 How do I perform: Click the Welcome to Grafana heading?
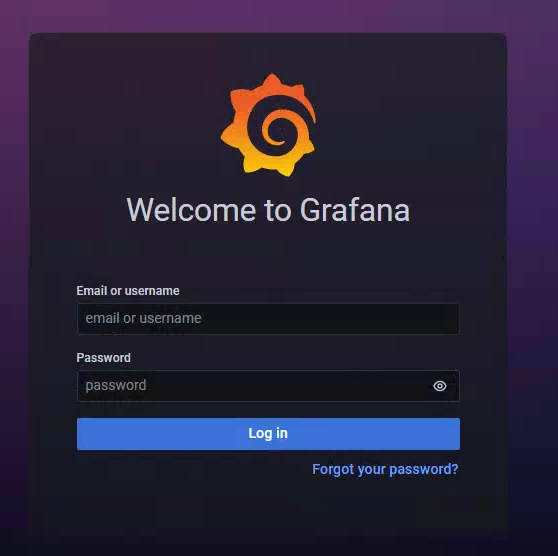point(268,210)
